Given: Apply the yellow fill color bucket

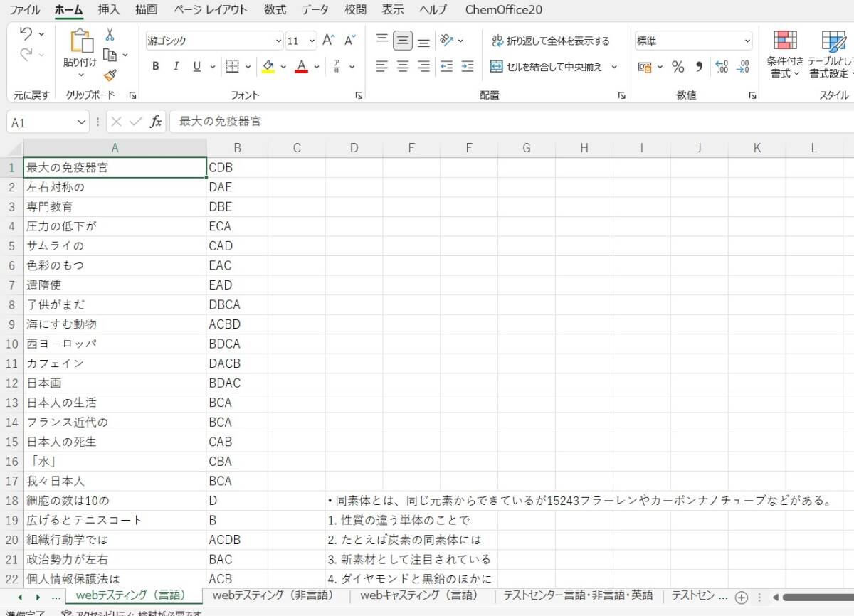Looking at the screenshot, I should (268, 67).
